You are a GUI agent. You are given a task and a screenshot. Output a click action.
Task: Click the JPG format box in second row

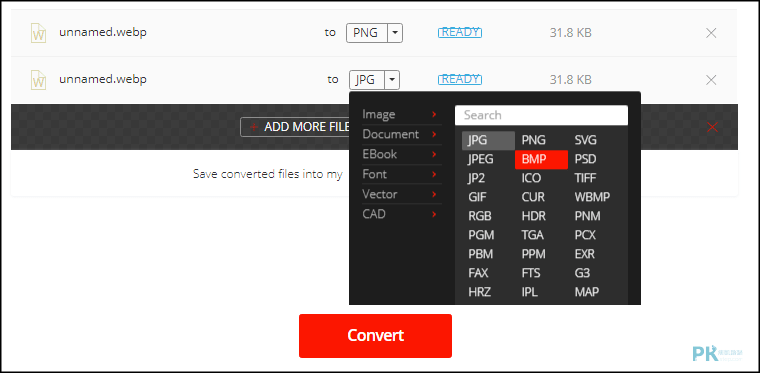[x=367, y=79]
